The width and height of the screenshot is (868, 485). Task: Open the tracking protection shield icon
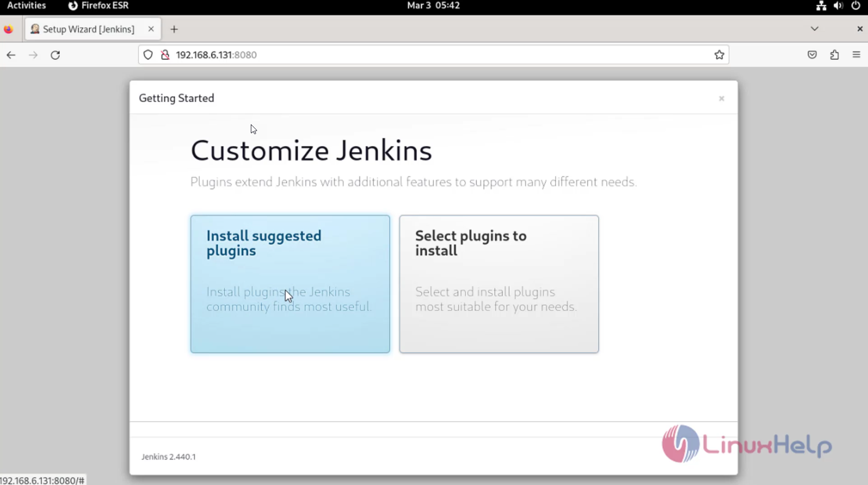coord(148,55)
